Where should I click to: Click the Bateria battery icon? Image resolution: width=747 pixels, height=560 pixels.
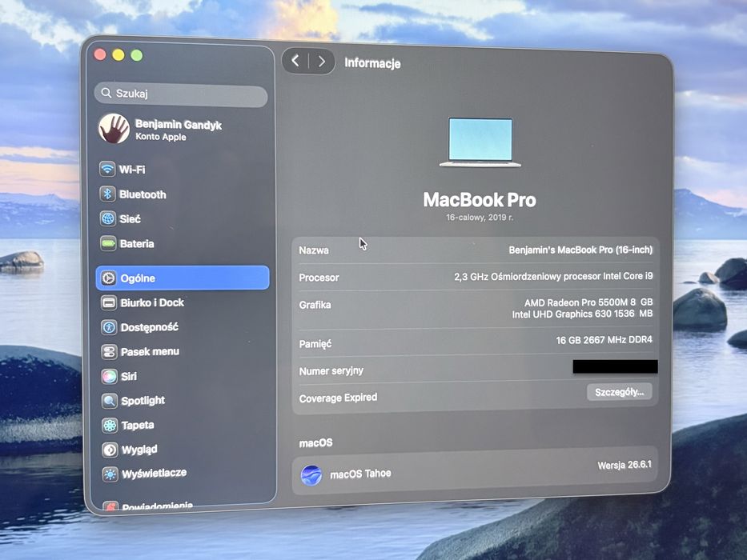108,244
